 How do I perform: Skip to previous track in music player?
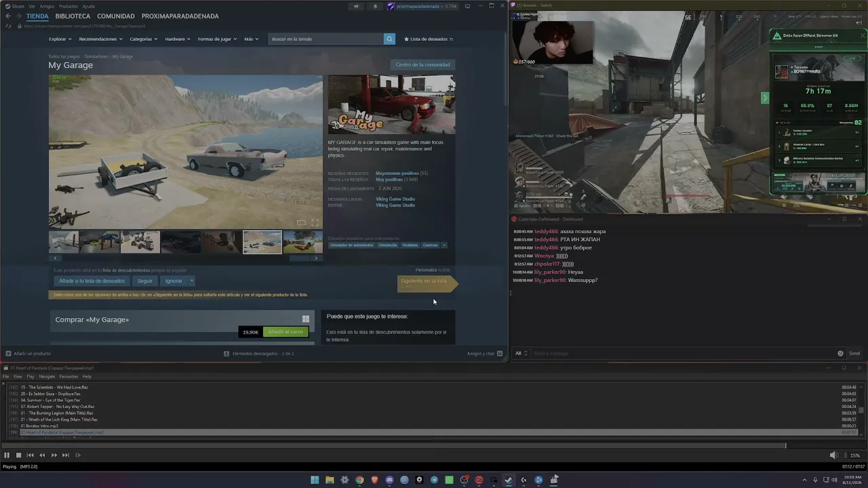(31, 455)
